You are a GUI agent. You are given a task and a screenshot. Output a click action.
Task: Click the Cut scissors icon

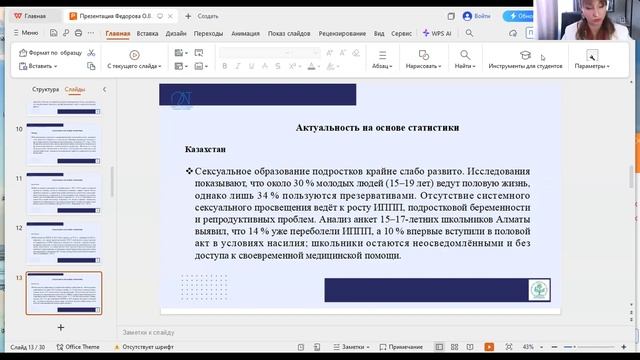(91, 53)
